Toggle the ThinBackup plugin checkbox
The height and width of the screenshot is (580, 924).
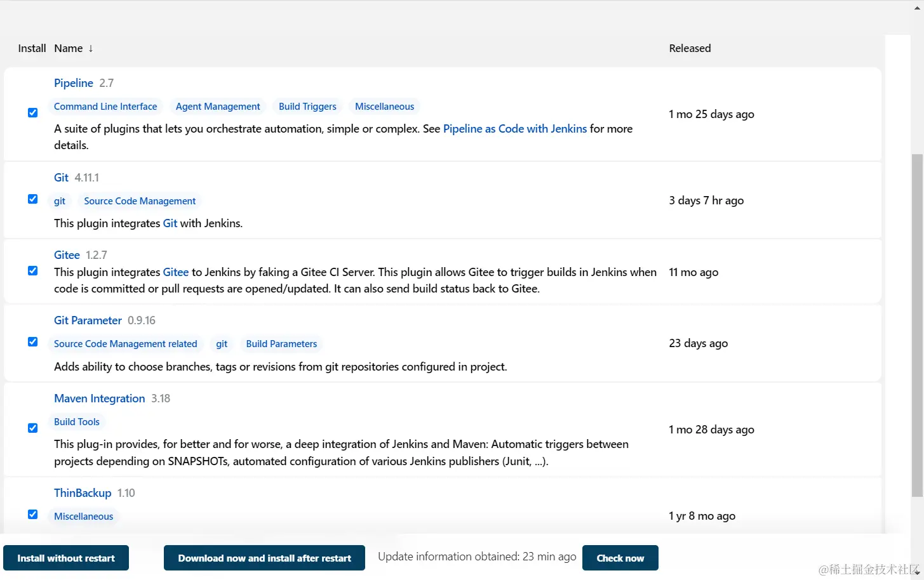click(33, 515)
